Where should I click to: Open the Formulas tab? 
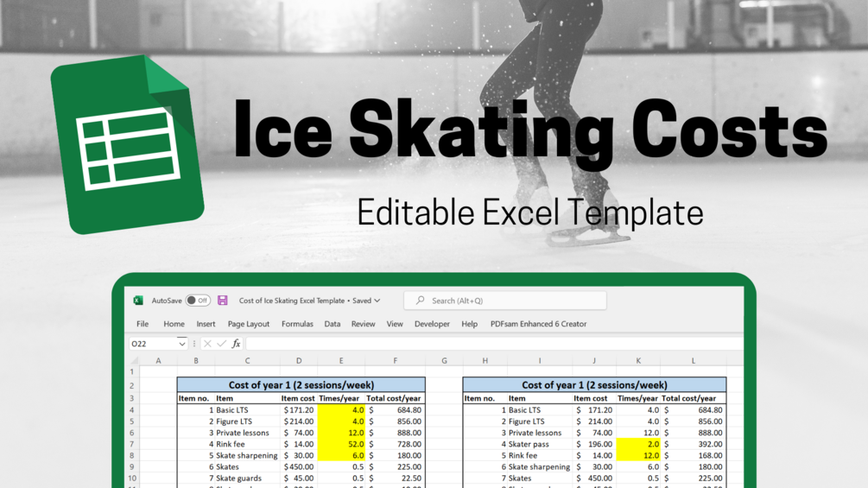297,324
